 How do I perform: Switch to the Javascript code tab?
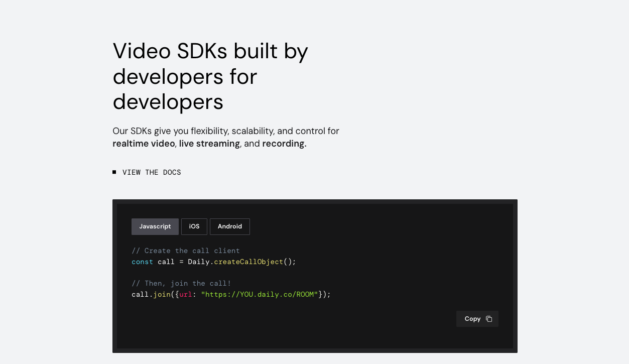[x=155, y=226]
